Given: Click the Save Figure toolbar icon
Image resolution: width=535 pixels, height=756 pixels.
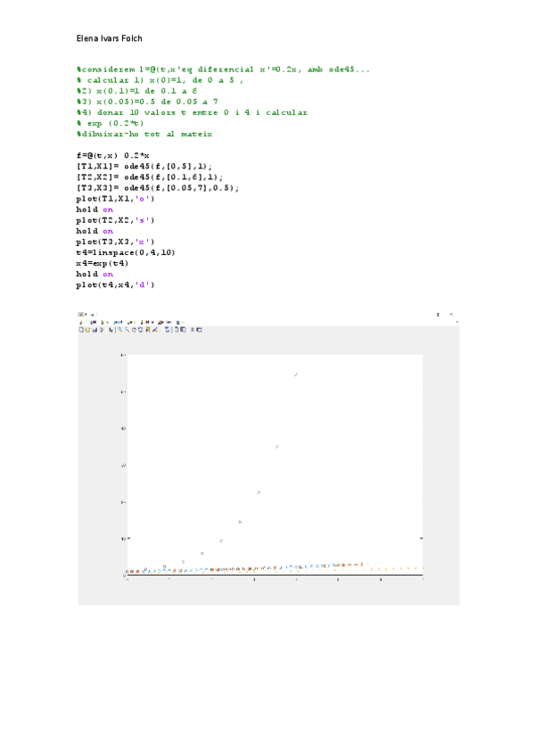Looking at the screenshot, I should tap(95, 330).
